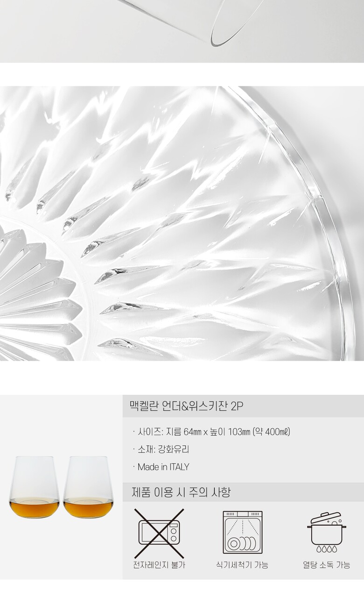Viewport: 364px width, 598px height.
Task: Click the crystal plate closeup photo
Action: click(182, 223)
